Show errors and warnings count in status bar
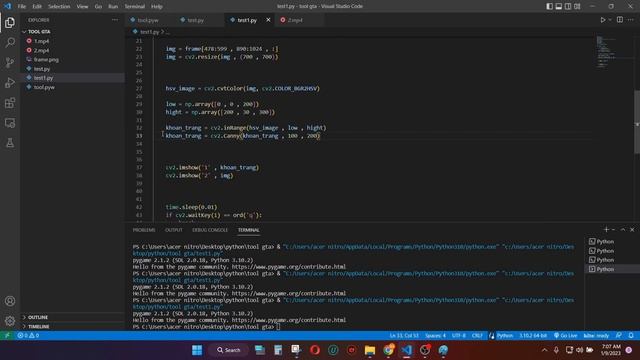The width and height of the screenshot is (640, 360). [28, 336]
